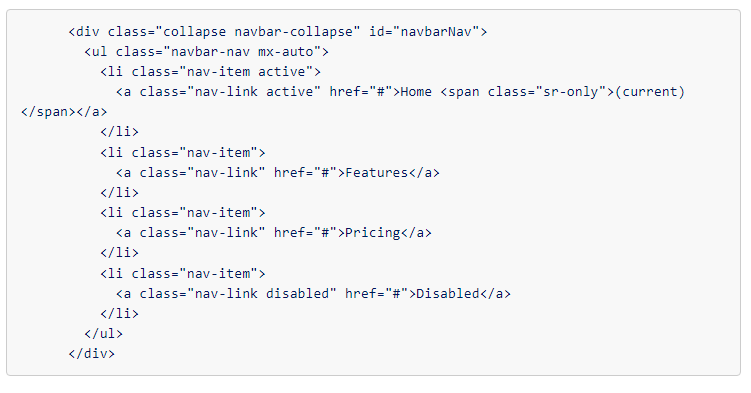Click the li opening tag above Features anchor
The width and height of the screenshot is (751, 393).
click(182, 153)
